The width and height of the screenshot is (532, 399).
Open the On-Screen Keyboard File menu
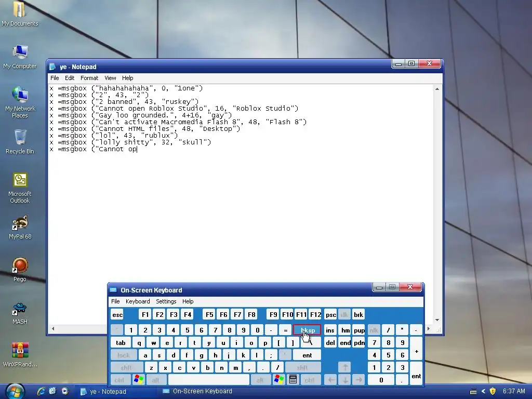coord(115,301)
